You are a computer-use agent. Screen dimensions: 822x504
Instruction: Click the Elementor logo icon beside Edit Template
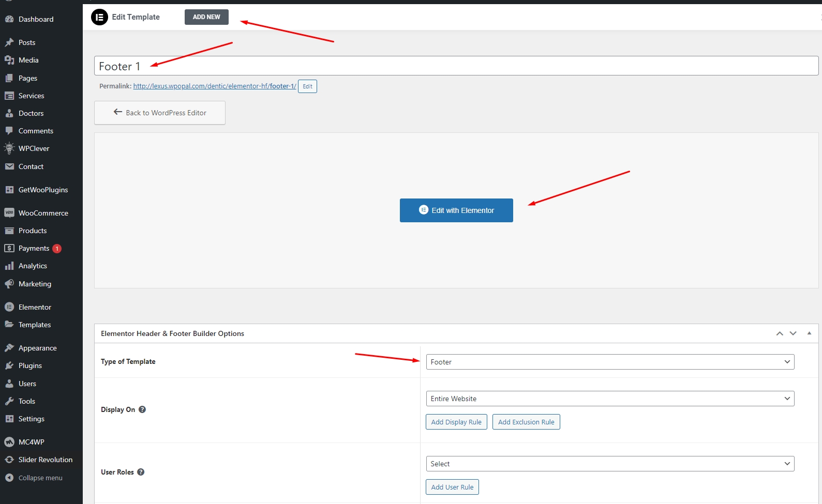(99, 17)
